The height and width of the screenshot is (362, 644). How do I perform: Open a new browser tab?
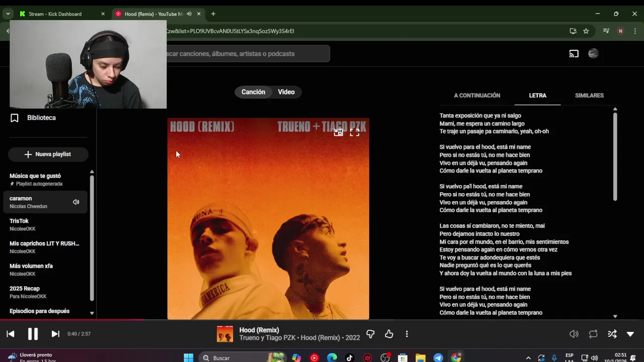point(213,14)
